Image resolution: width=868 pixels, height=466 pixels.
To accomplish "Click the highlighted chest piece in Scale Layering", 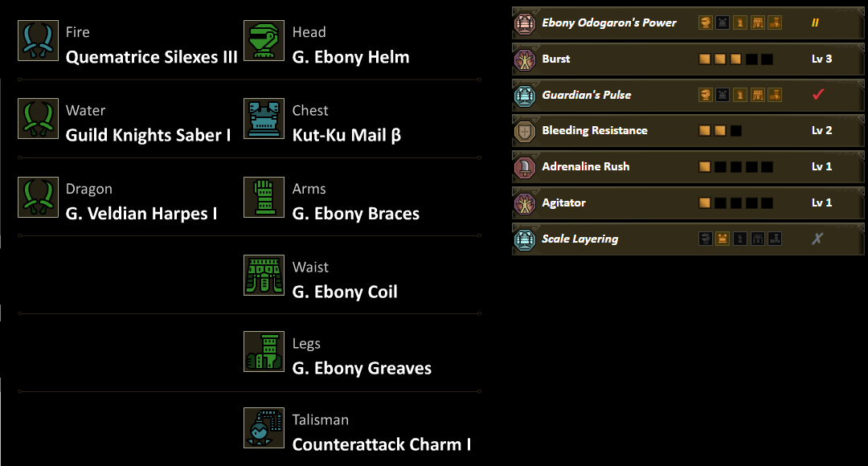I will (722, 239).
